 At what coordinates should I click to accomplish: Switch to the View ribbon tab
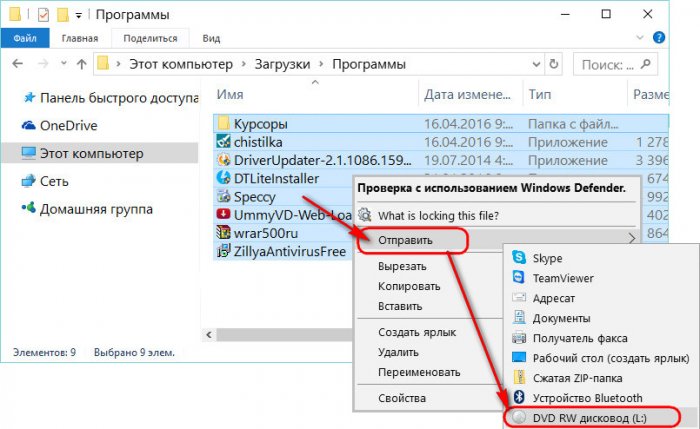coord(211,38)
